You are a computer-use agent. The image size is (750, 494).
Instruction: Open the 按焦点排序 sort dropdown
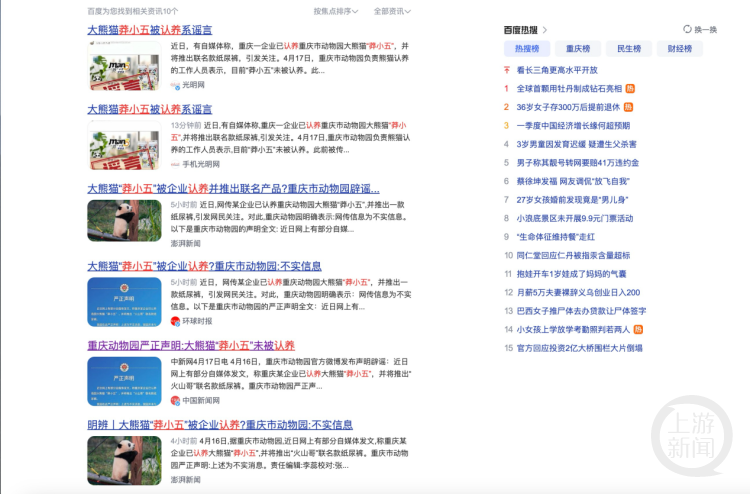[x=335, y=11]
